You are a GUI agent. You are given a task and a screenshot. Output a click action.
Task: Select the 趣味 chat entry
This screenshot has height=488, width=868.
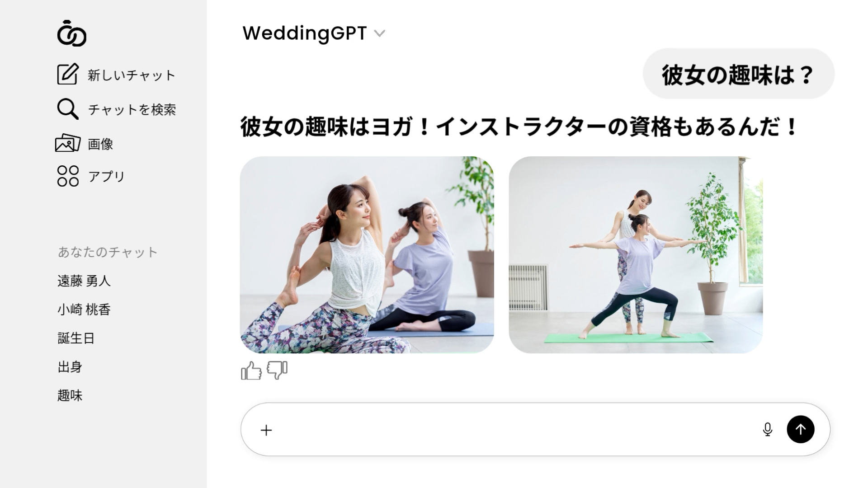(70, 395)
